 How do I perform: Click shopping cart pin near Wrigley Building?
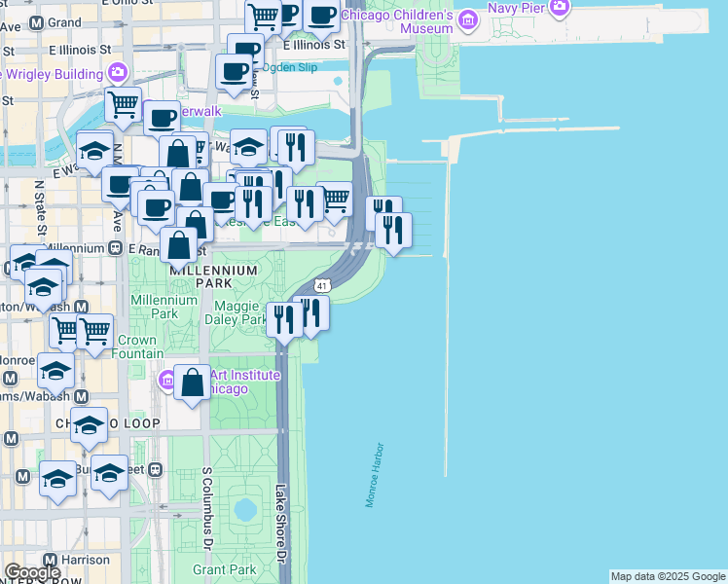tap(123, 109)
